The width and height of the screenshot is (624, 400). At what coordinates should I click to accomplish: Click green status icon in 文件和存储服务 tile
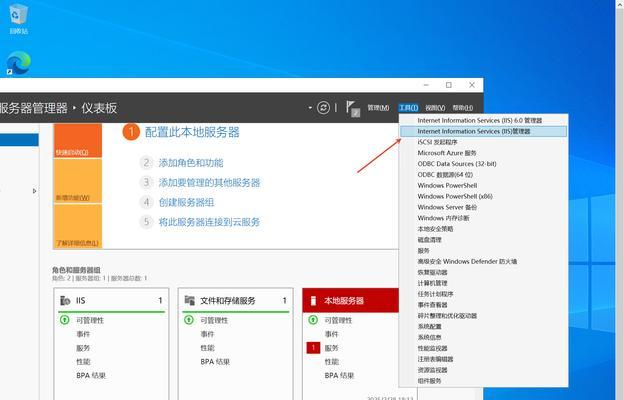pos(189,320)
